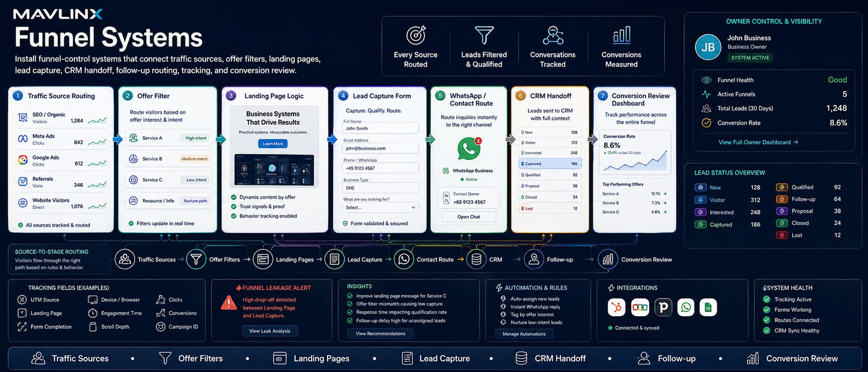Viewport: 868px width, 372px height.
Task: Click the Pipedrive P integration icon
Action: 663,307
